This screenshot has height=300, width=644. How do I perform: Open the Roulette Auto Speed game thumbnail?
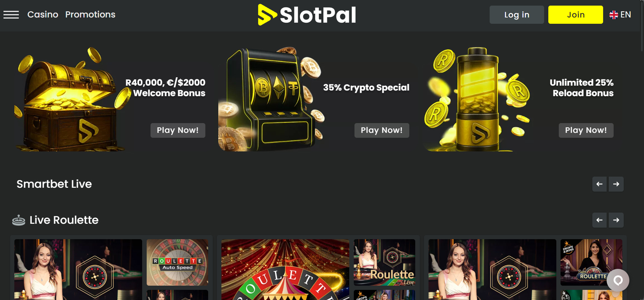177,262
